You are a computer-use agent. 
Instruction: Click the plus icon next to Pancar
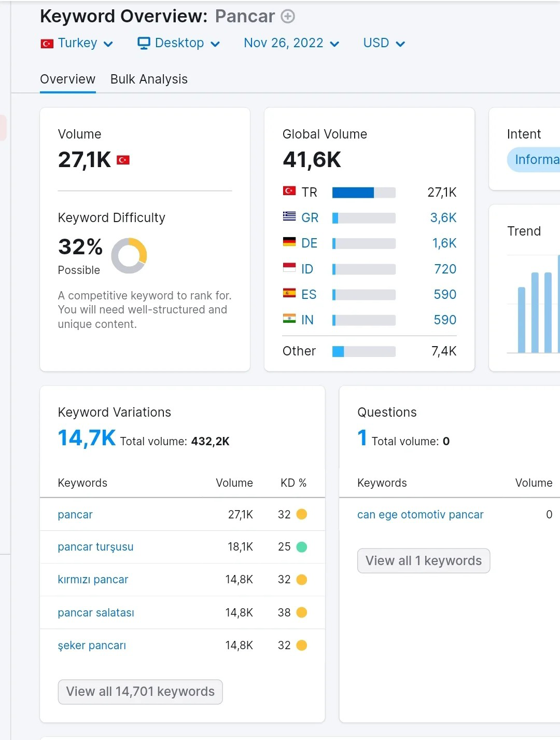(288, 17)
